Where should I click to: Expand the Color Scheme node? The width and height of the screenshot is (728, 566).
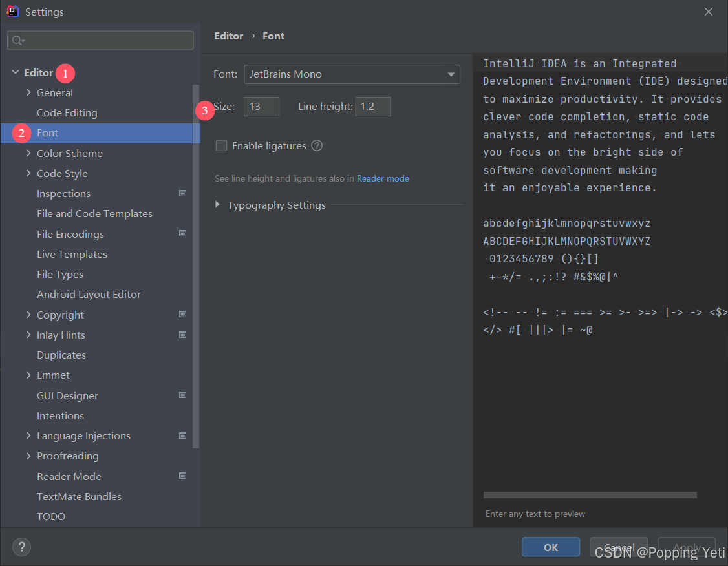click(28, 153)
